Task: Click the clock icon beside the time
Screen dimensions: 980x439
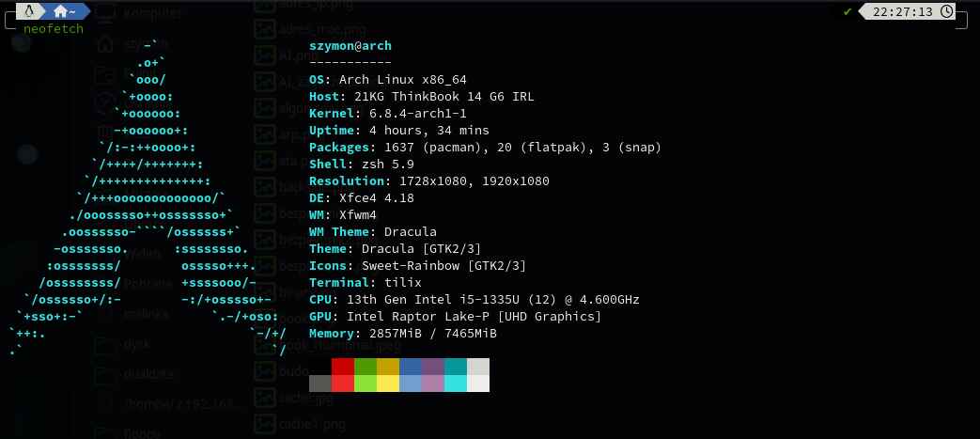Action: 947,12
